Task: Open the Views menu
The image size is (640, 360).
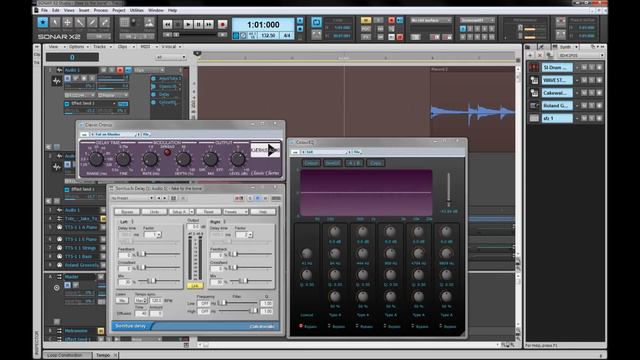Action: point(69,10)
